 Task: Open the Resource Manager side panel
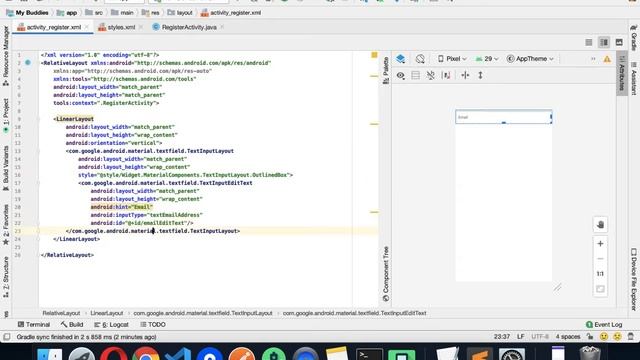pos(6,56)
